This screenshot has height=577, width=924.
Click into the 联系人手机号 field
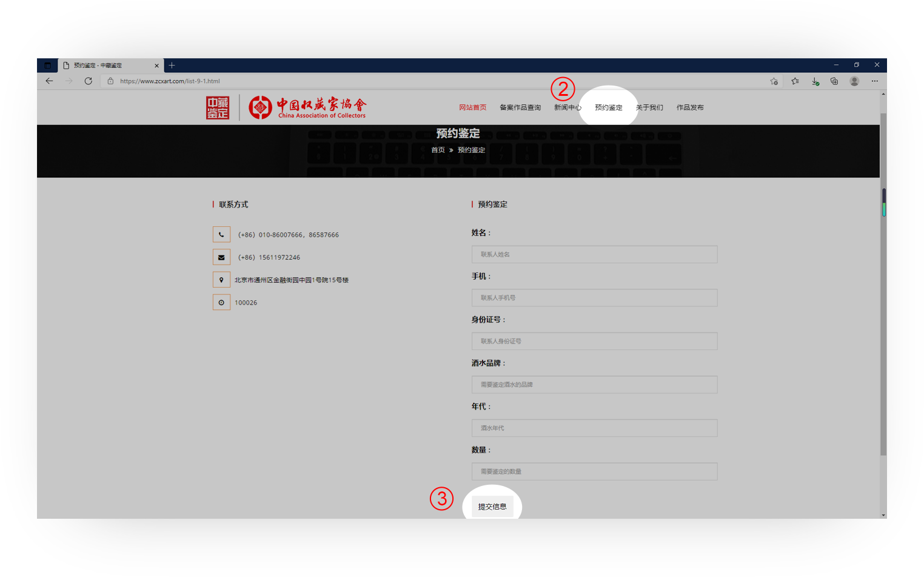pos(594,298)
